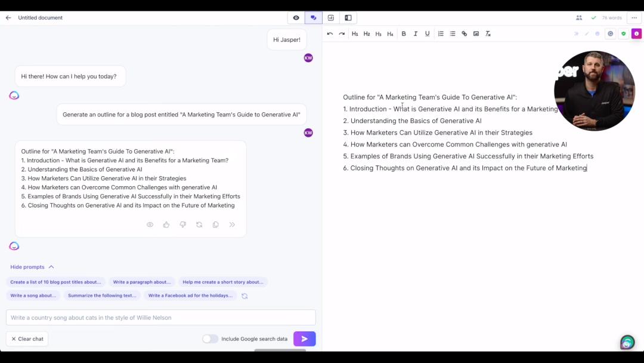Regenerate the outline response
This screenshot has height=363, width=644.
click(x=199, y=224)
